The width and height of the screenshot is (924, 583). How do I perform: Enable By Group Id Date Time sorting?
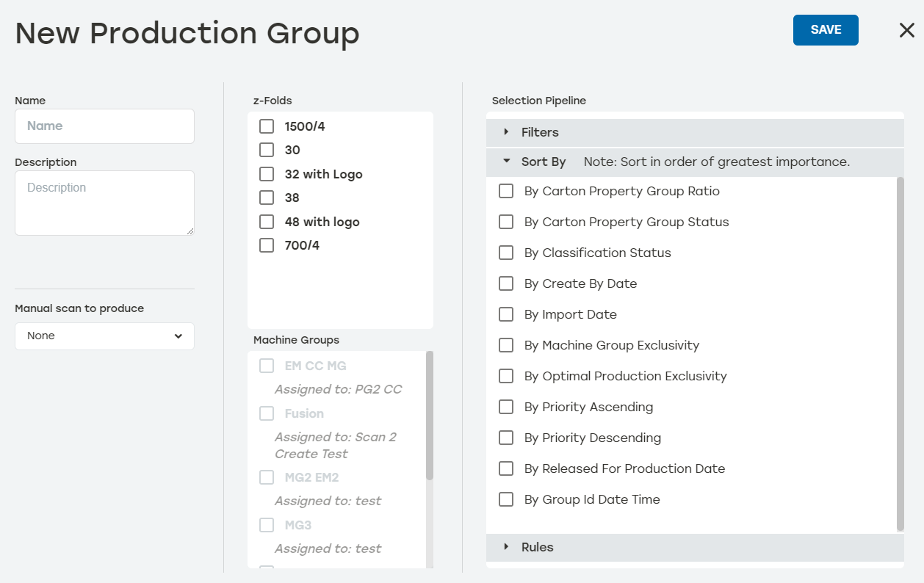coord(505,499)
